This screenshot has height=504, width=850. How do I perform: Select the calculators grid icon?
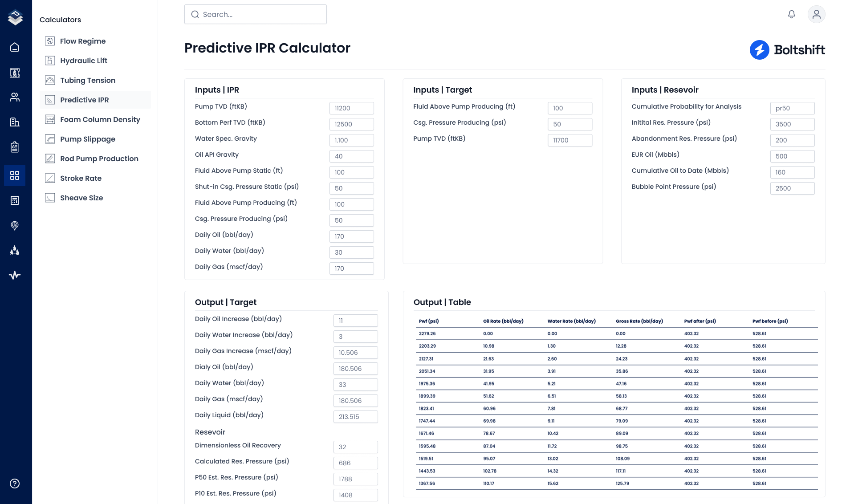coord(15,175)
